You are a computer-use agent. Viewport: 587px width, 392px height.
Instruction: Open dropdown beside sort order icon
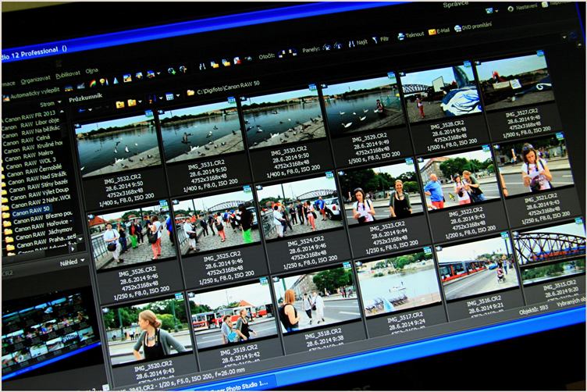click(161, 98)
